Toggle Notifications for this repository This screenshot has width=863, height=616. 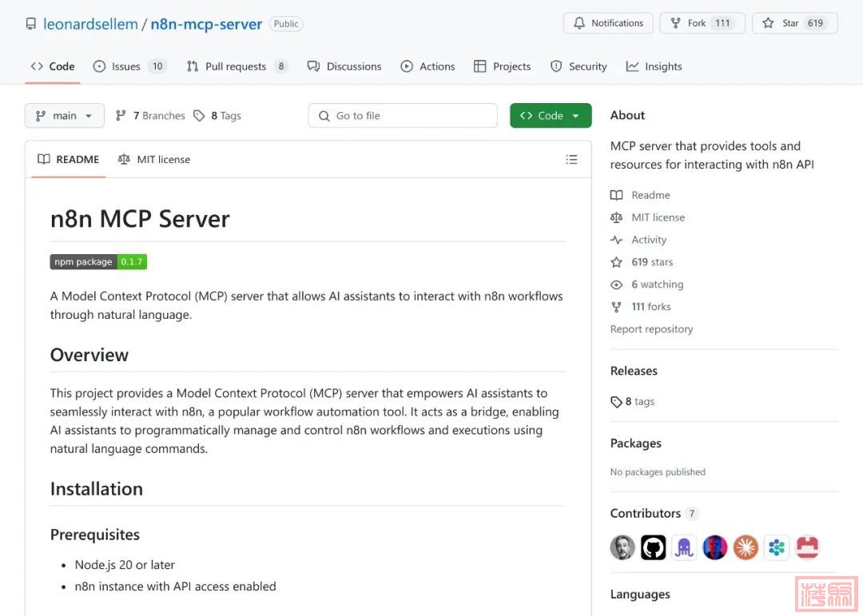(x=608, y=23)
